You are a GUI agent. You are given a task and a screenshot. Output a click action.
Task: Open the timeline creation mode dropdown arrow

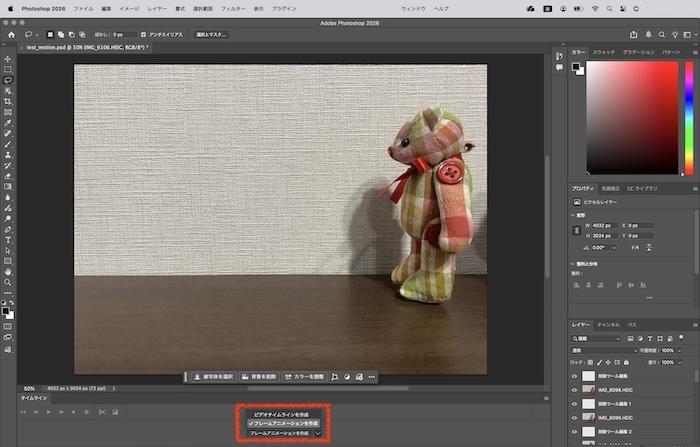pyautogui.click(x=319, y=433)
